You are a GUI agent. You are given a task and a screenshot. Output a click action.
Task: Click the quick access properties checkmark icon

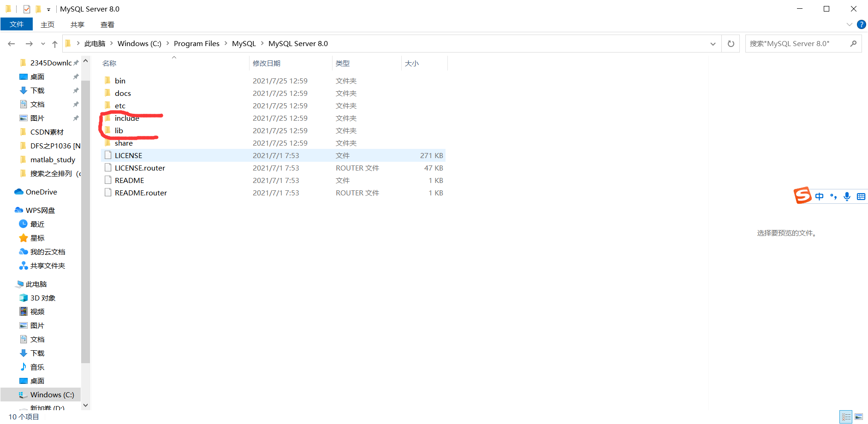pyautogui.click(x=26, y=9)
